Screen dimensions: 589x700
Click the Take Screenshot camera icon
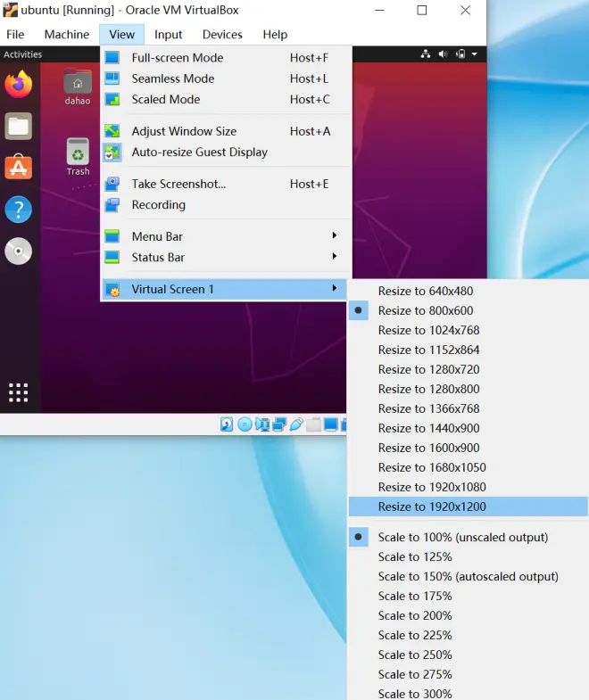click(x=112, y=184)
